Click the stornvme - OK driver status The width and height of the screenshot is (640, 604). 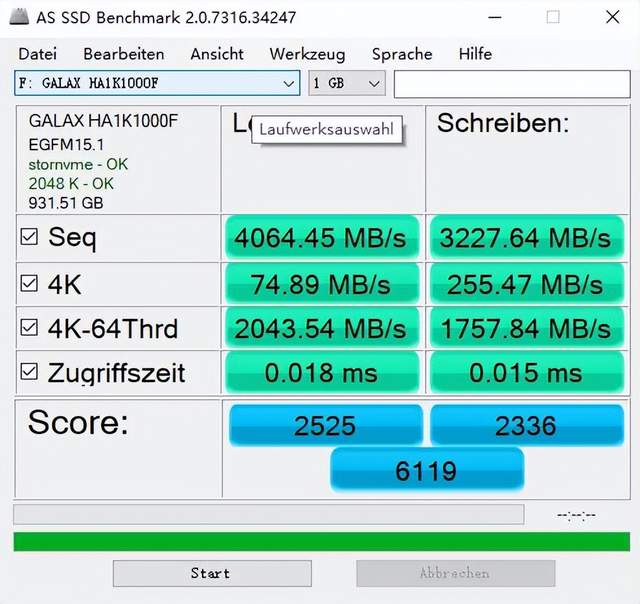click(x=78, y=164)
